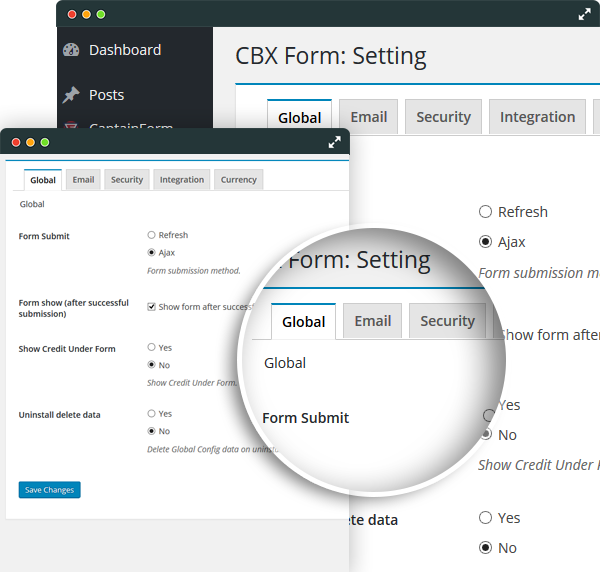Open Integration tab in back window
600x572 pixels.
[537, 117]
